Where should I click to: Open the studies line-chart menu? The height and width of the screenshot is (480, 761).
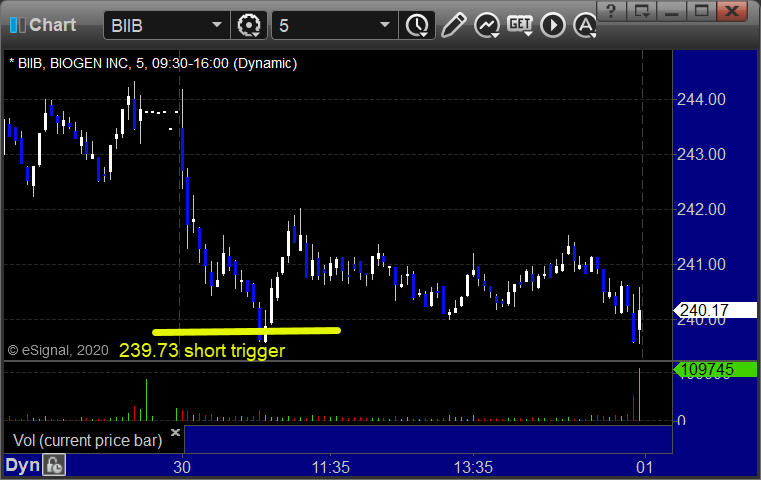pyautogui.click(x=487, y=25)
